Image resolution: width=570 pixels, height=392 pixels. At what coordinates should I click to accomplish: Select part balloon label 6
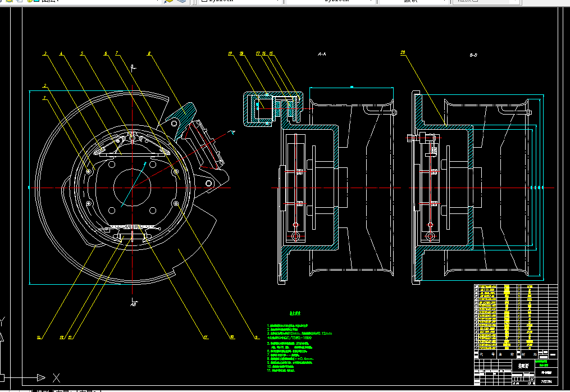[x=106, y=54]
